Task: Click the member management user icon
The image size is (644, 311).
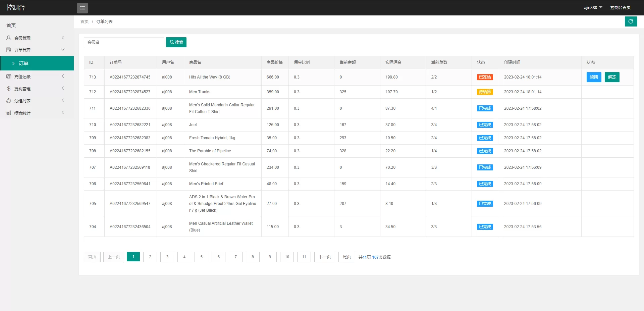Action: (9, 38)
